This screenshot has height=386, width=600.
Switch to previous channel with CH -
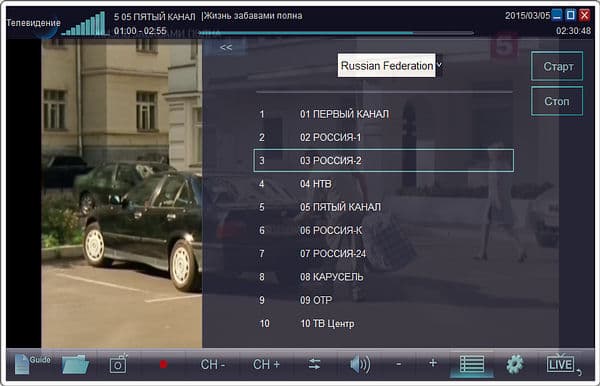[212, 365]
